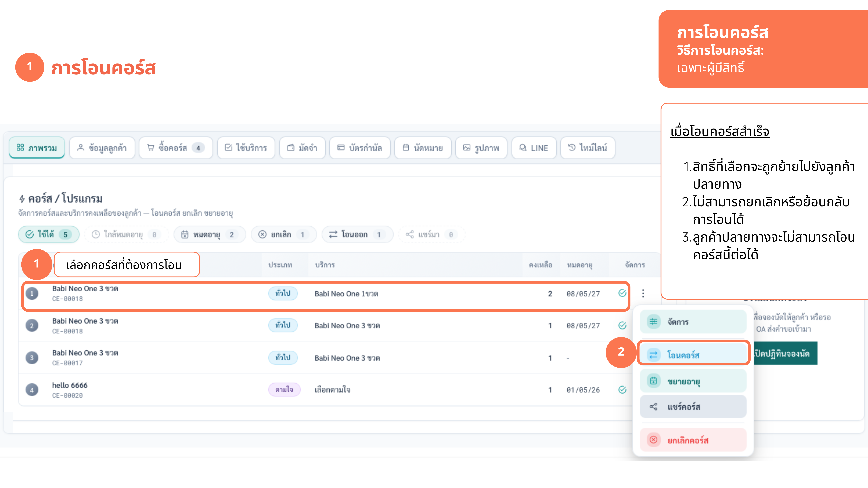The width and height of the screenshot is (868, 488).
Task: Click the ตามใจ type badge
Action: click(284, 390)
